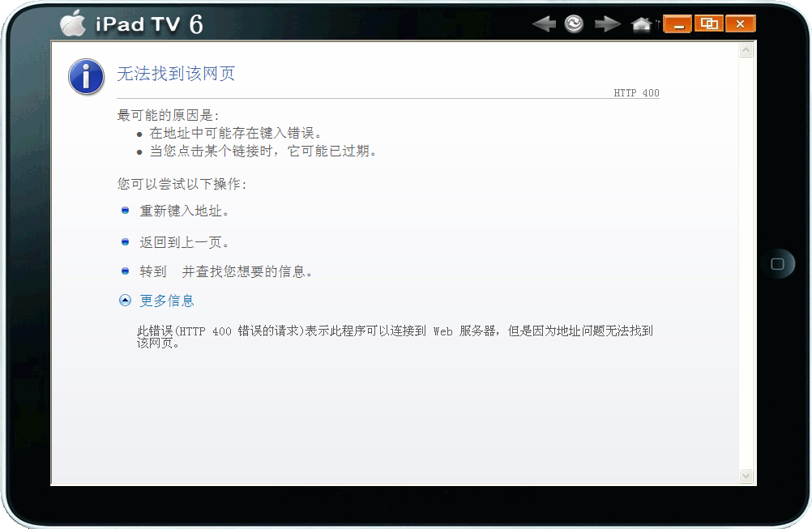Collapse the 更多信息 expander arrow

(x=126, y=301)
